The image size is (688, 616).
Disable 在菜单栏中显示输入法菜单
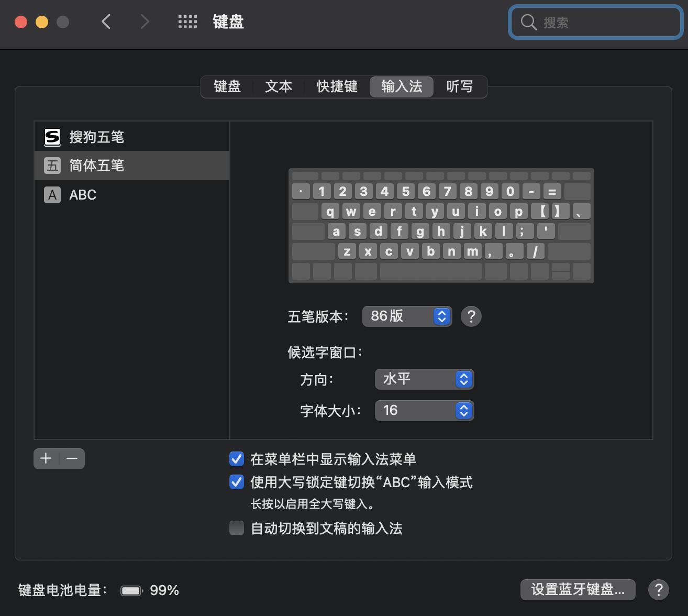pos(236,459)
